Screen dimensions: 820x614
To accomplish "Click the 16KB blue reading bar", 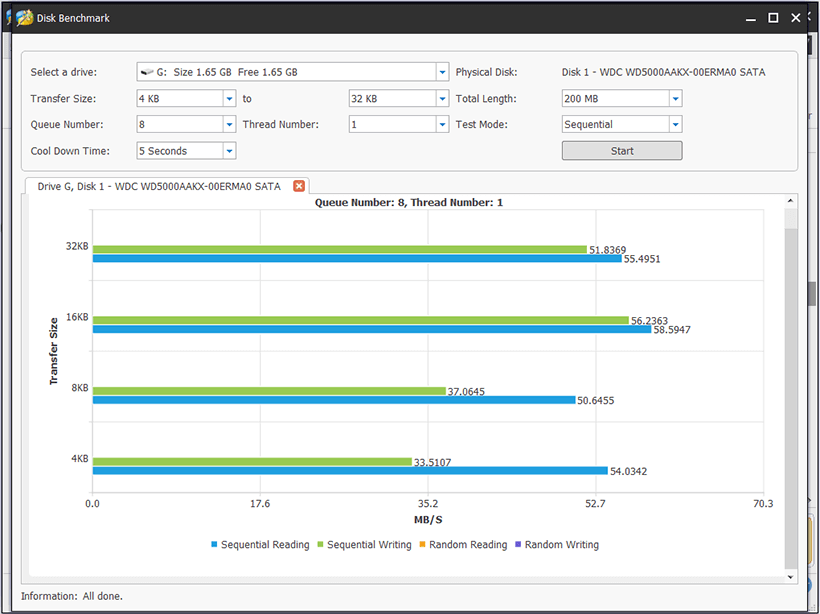I will coord(372,329).
